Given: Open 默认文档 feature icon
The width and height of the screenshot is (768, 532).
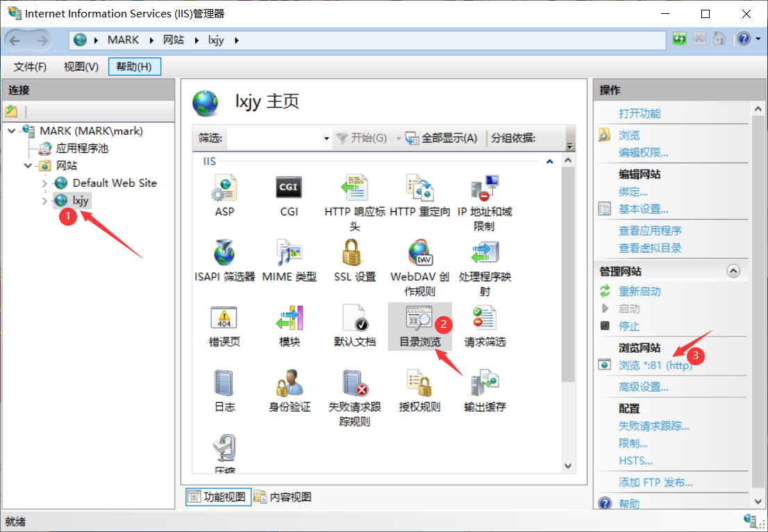Looking at the screenshot, I should click(355, 326).
